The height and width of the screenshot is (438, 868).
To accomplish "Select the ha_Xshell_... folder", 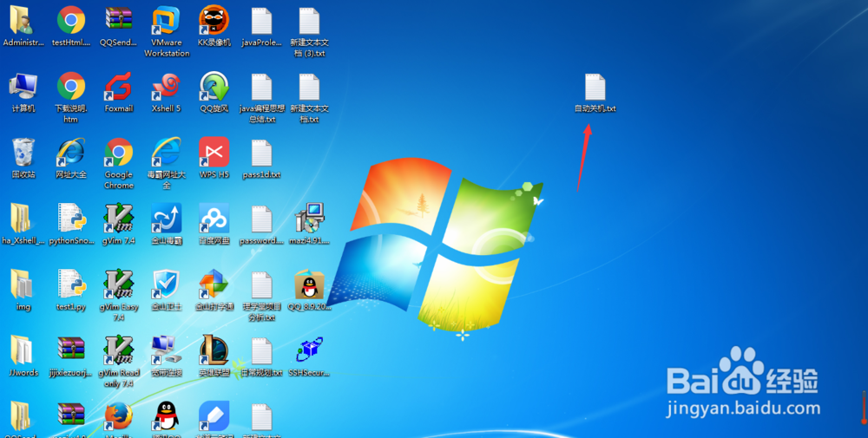I will click(x=23, y=225).
